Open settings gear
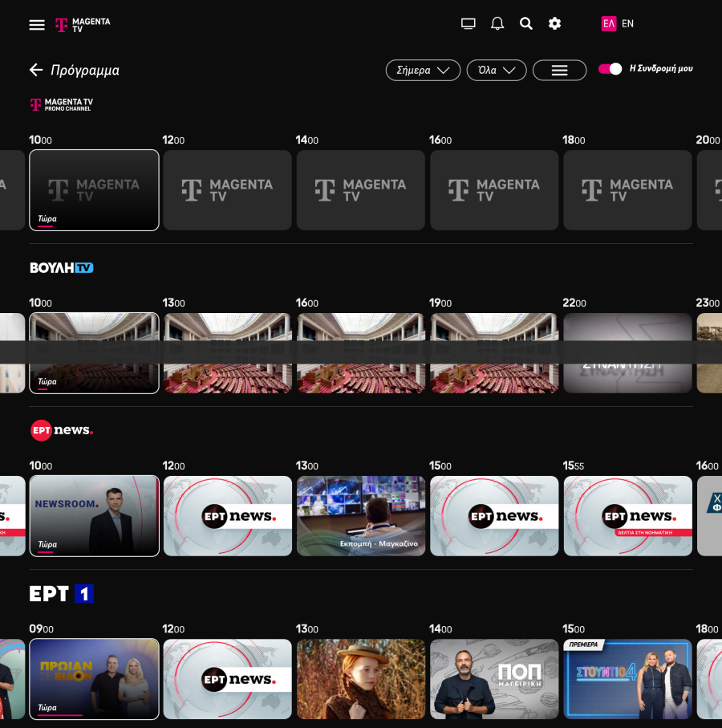Viewport: 722px width, 728px height. pyautogui.click(x=554, y=24)
